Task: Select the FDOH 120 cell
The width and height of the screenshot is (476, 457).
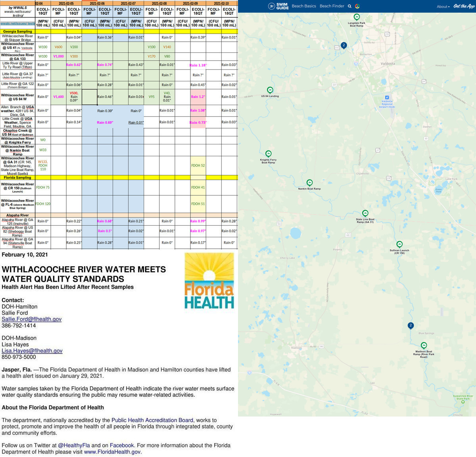Action: coord(43,204)
